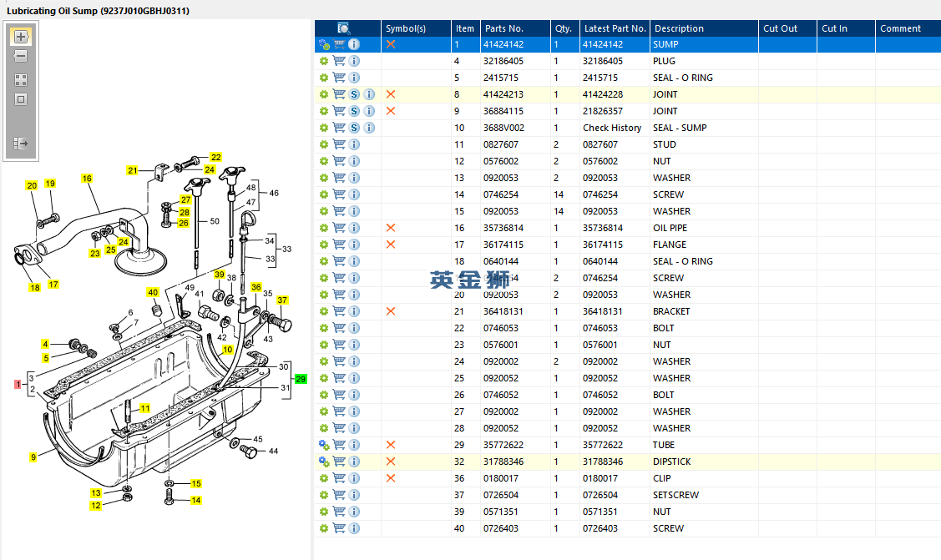Screen dimensions: 941x560
Task: Click supersession S icon for item 8
Action: click(354, 94)
